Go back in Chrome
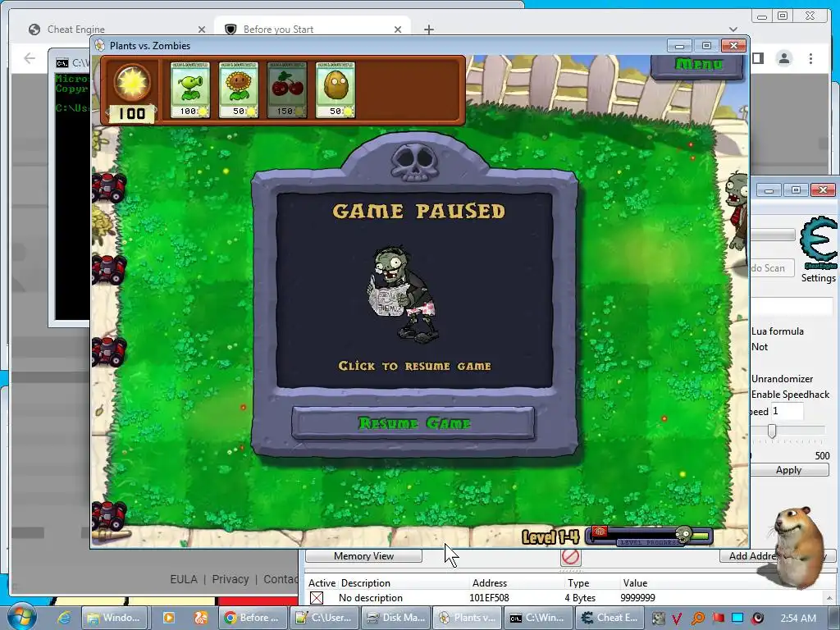This screenshot has width=840, height=630. tap(30, 58)
